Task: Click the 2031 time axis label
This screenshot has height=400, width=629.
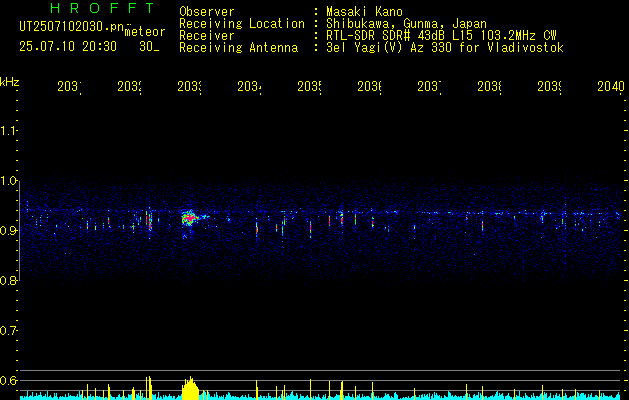Action: tap(69, 86)
